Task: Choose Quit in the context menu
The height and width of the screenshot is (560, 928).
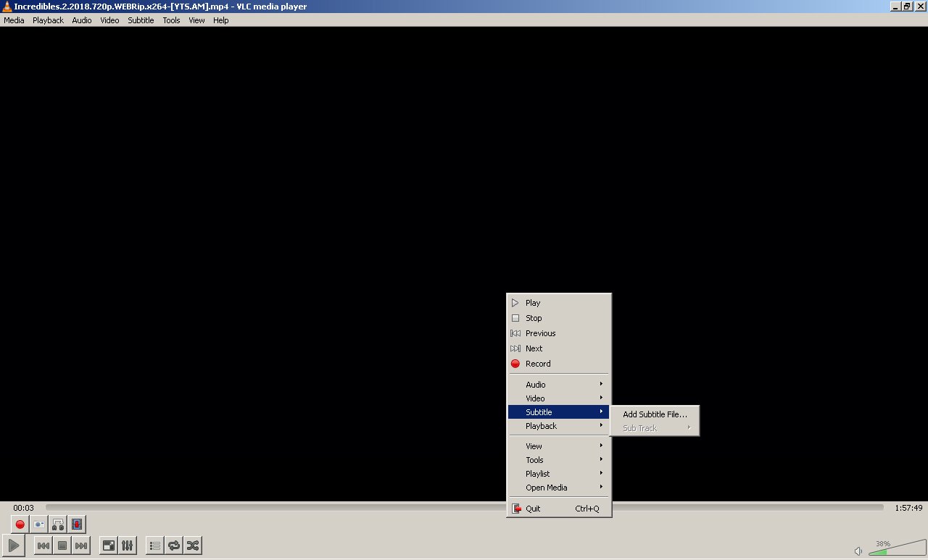Action: click(558, 509)
